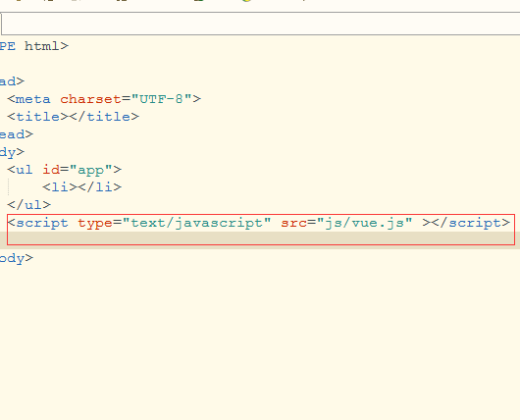Click the closing body tag line

pyautogui.click(x=17, y=258)
